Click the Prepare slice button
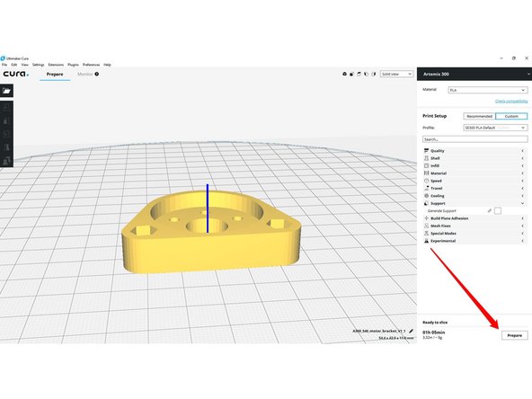The image size is (532, 399). tap(515, 335)
